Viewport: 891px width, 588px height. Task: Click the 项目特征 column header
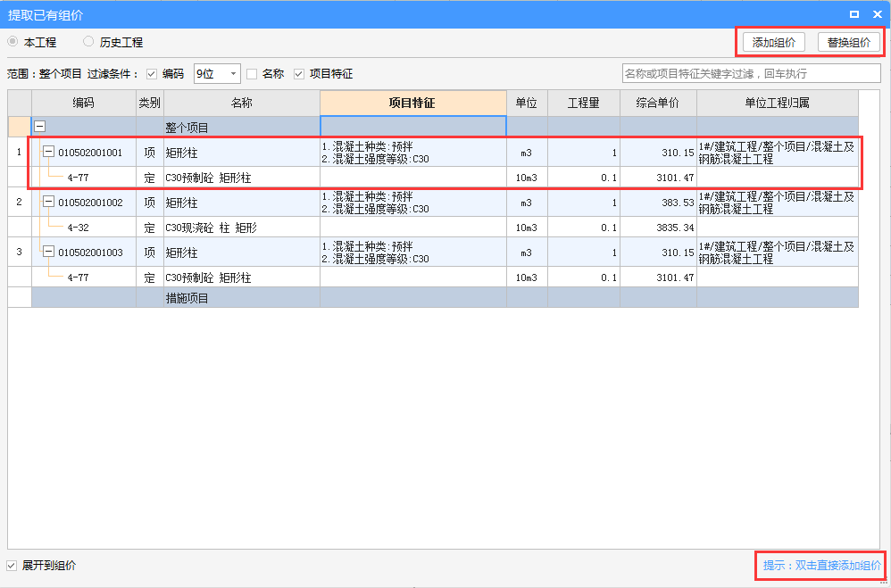tap(412, 103)
